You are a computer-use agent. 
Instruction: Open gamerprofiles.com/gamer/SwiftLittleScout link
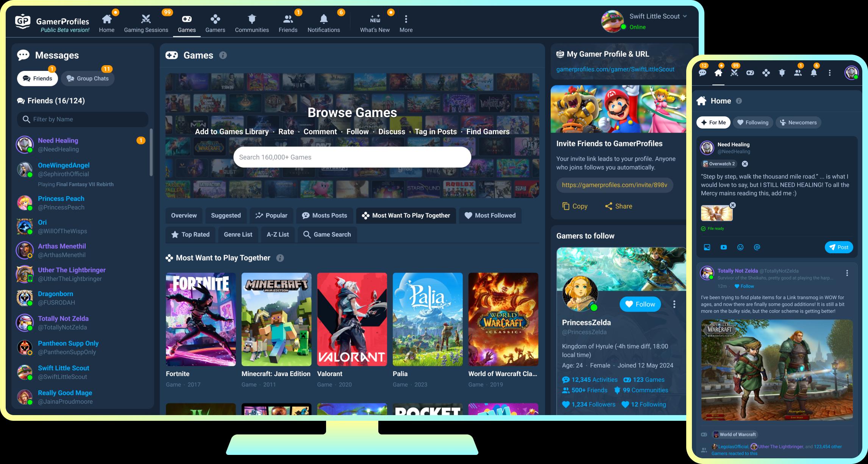click(x=615, y=69)
